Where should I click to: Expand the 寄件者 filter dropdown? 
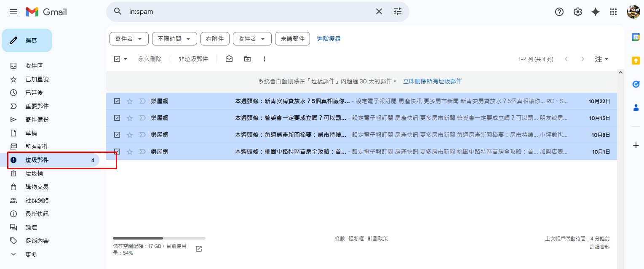[x=129, y=39]
